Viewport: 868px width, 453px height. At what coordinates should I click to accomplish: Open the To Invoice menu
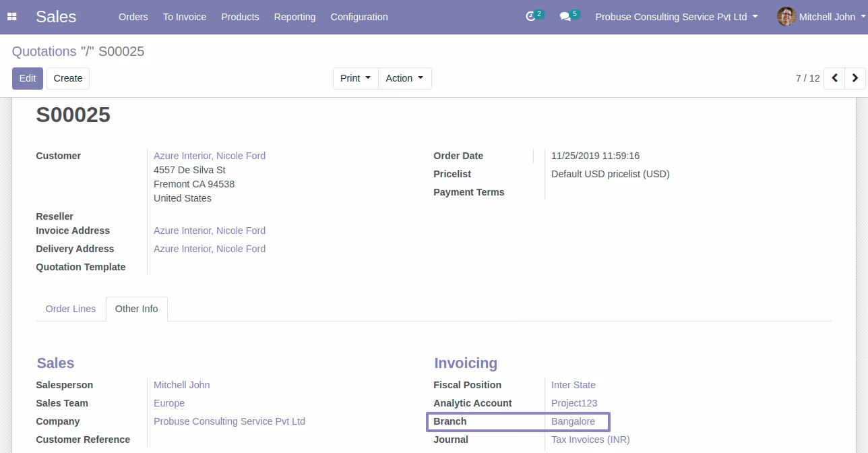click(185, 17)
